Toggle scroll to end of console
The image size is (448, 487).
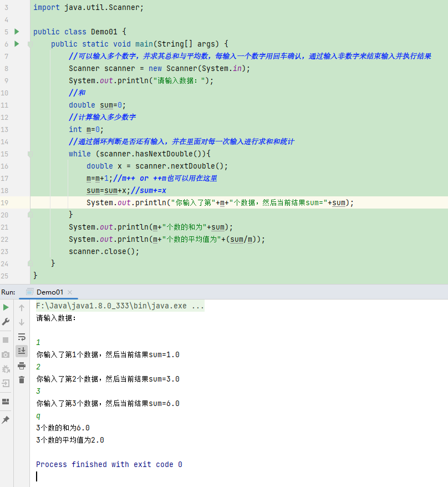pyautogui.click(x=22, y=351)
